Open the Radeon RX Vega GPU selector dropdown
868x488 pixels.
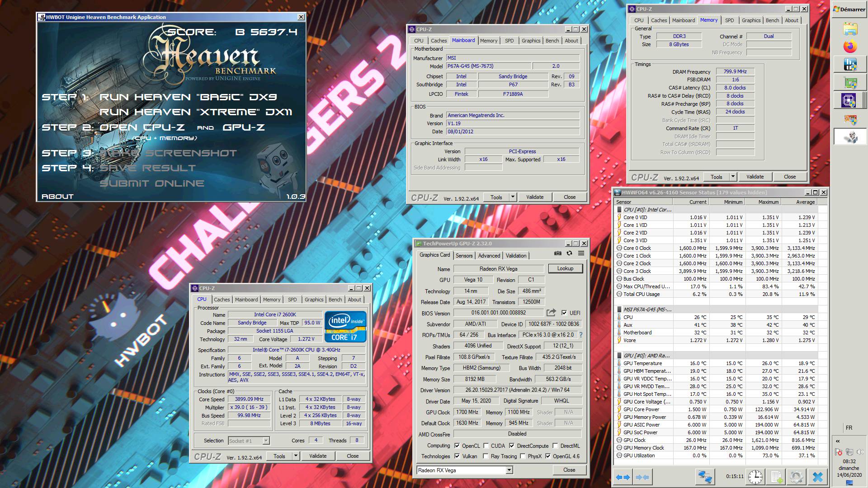click(x=509, y=470)
